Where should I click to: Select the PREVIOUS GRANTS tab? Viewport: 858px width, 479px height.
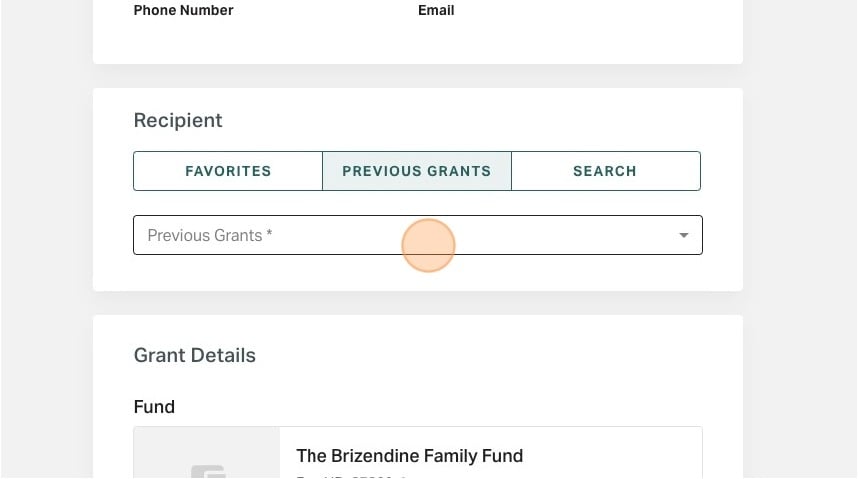417,171
